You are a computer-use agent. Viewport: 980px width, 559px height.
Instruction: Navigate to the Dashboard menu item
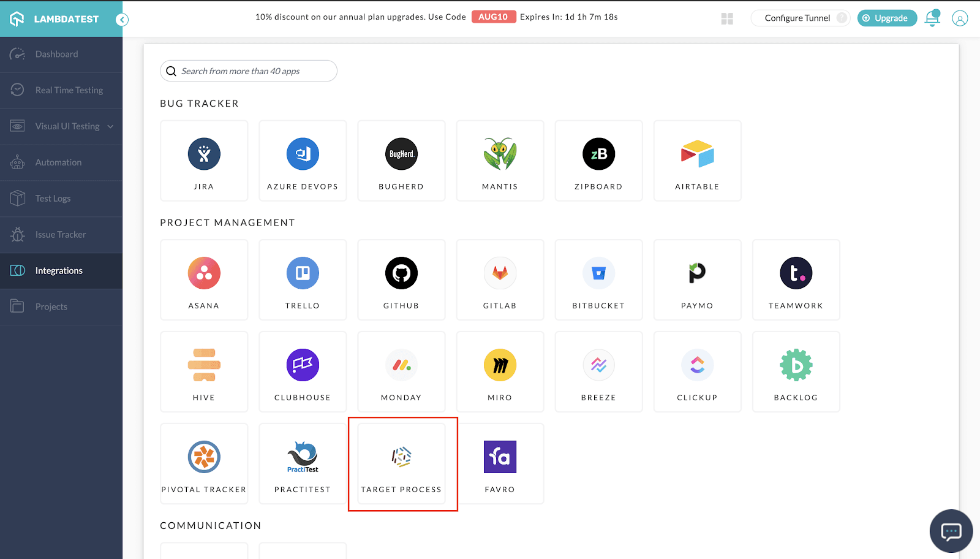[57, 54]
